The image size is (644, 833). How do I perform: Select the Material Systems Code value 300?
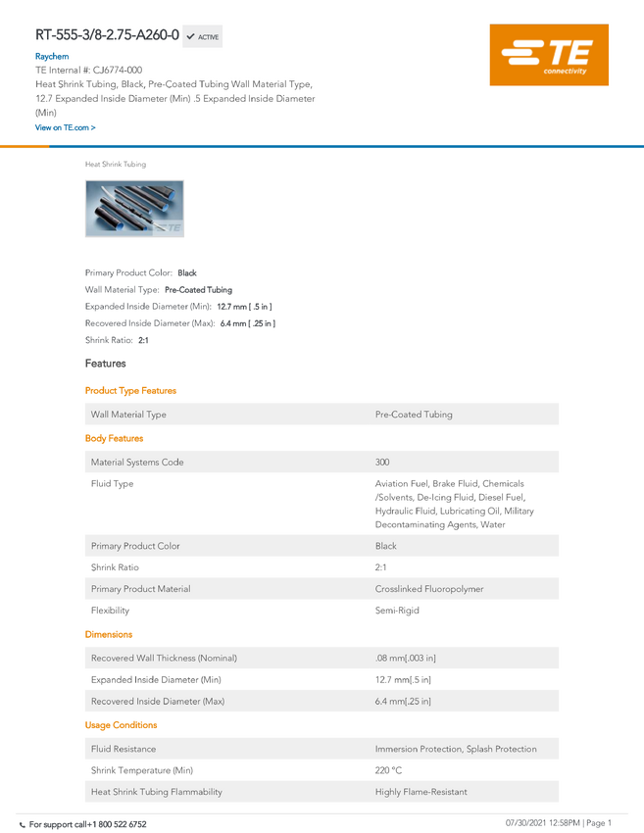click(382, 463)
